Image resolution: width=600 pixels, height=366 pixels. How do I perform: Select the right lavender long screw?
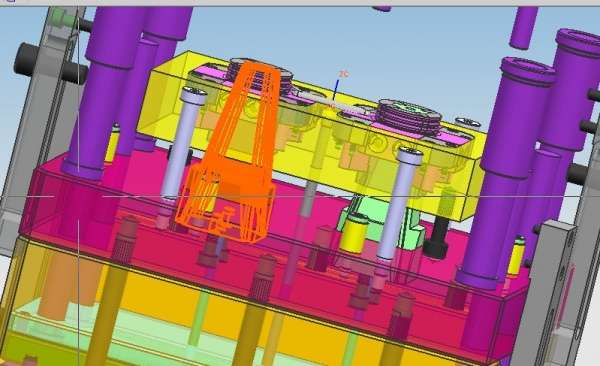point(399,203)
